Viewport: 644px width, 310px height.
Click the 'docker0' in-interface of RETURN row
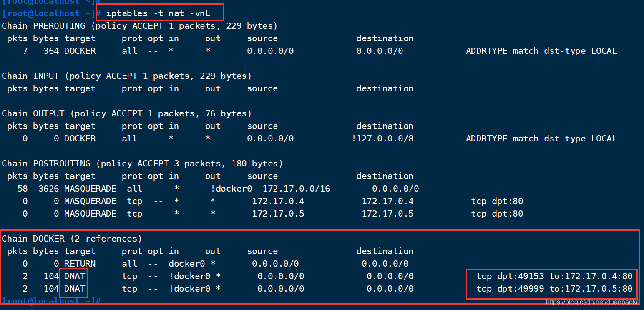[187, 264]
